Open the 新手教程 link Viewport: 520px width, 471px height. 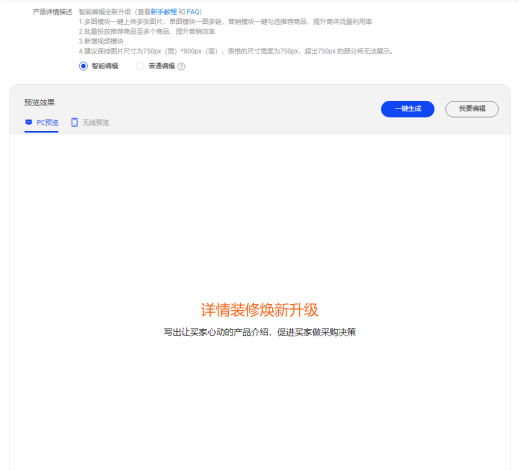(x=164, y=12)
